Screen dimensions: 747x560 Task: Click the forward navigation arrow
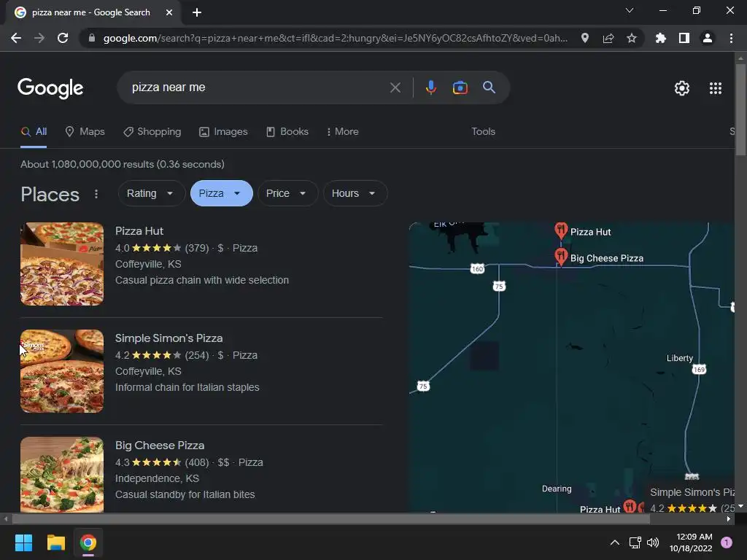[39, 38]
